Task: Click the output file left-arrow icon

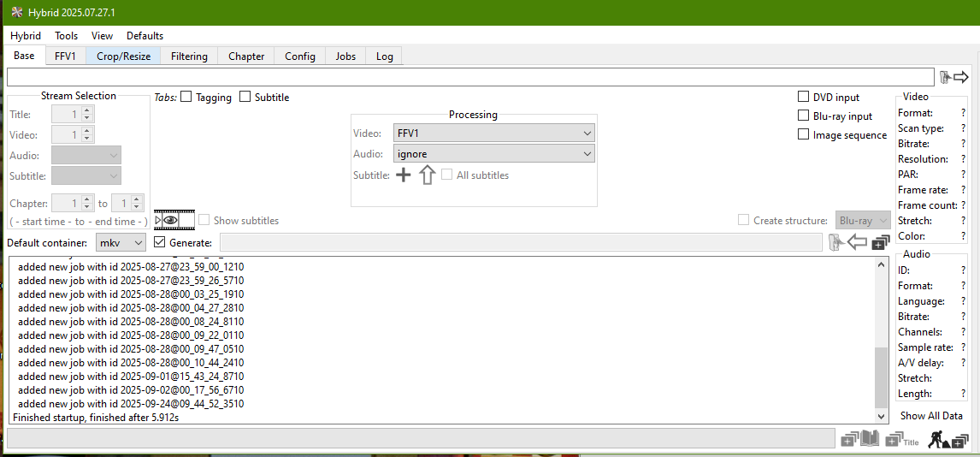Action: [x=857, y=243]
